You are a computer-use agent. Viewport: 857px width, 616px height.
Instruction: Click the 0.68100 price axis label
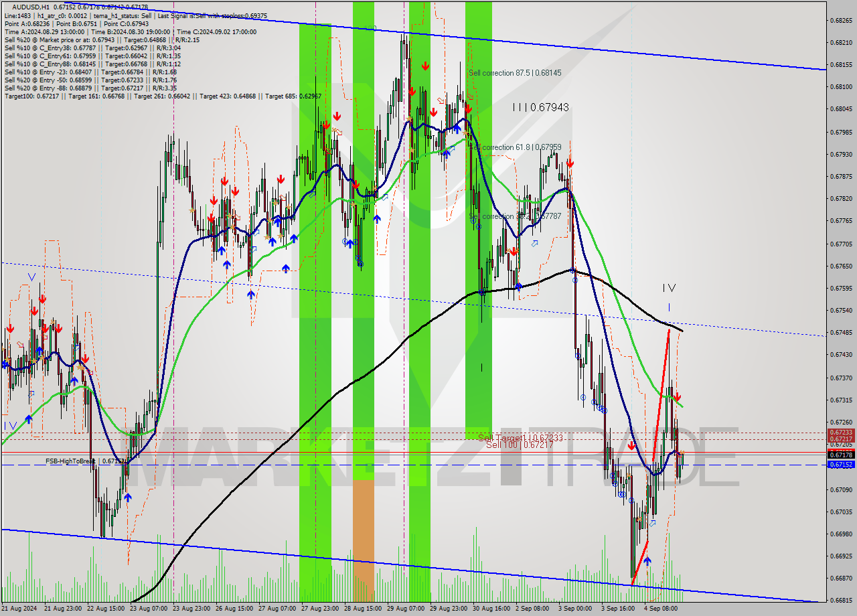841,87
